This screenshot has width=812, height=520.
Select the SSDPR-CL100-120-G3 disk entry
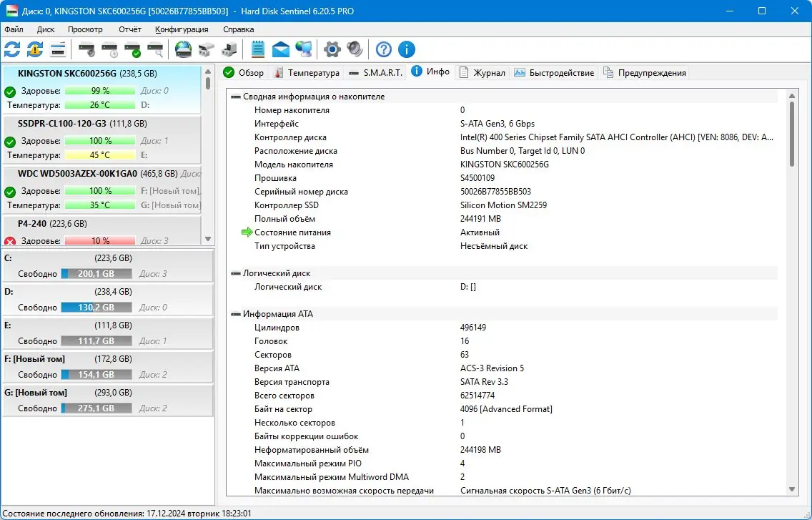pyautogui.click(x=101, y=139)
